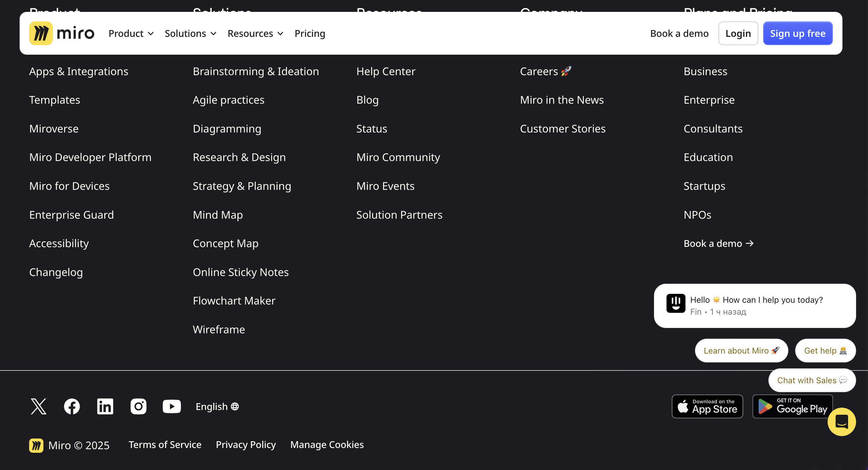
Task: Select the Learn about Miro chat option
Action: click(741, 351)
